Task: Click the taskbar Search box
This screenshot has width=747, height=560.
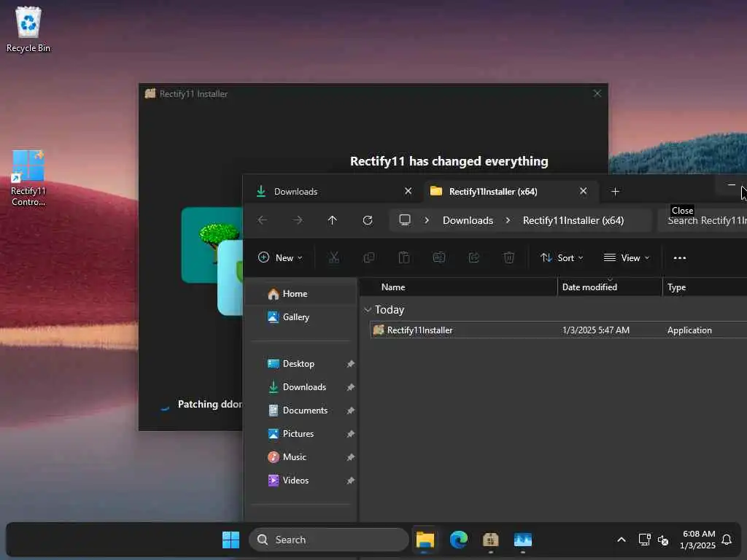Action: tap(329, 540)
